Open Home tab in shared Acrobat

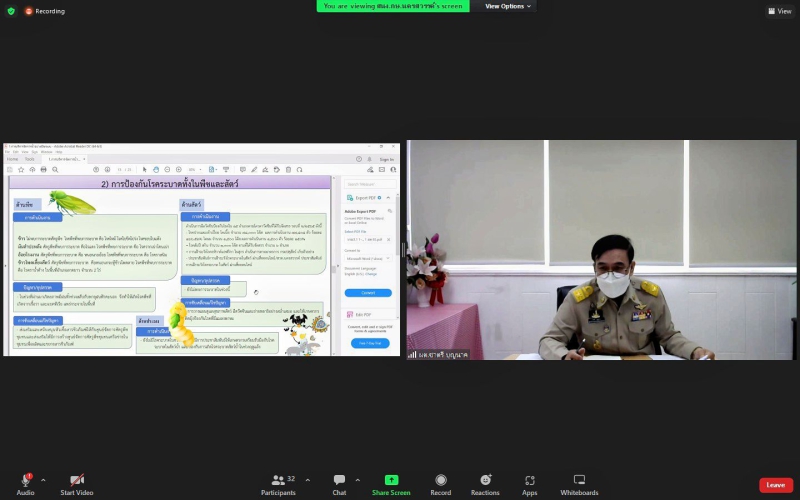12,159
